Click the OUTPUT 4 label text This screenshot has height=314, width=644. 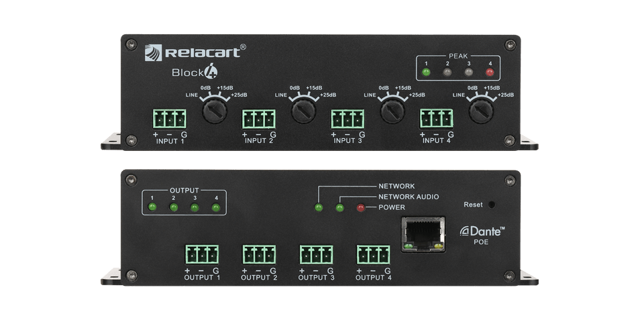pos(374,277)
